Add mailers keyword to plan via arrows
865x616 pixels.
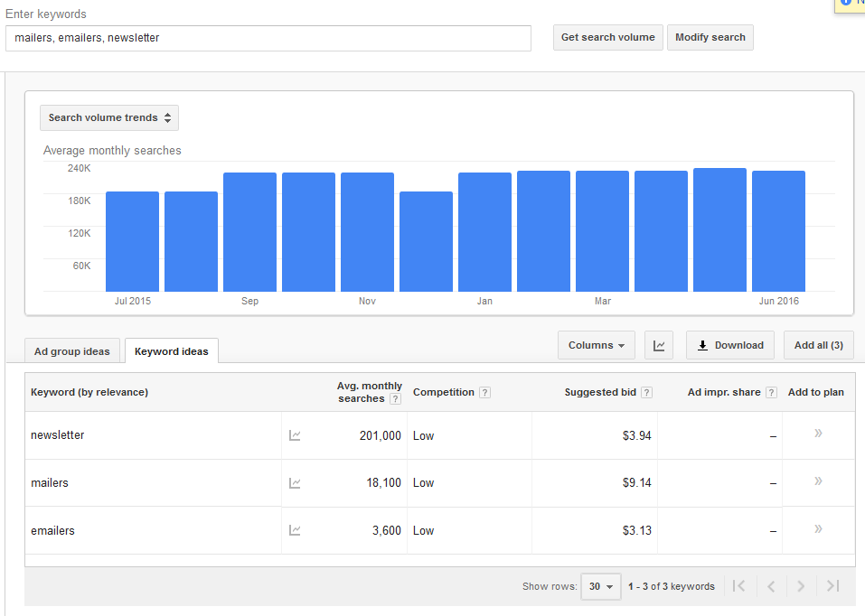pos(818,481)
